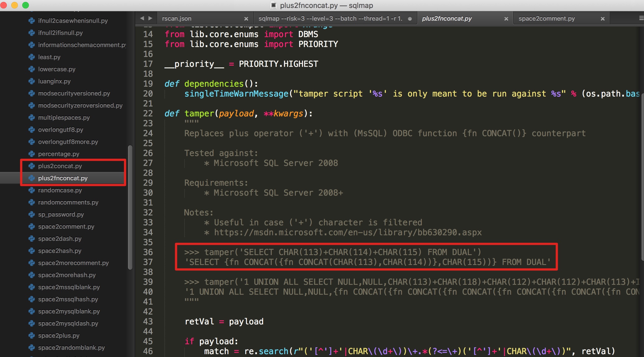Switch to the rscan.json tab
Screen dimensions: 644x357
[x=205, y=19]
